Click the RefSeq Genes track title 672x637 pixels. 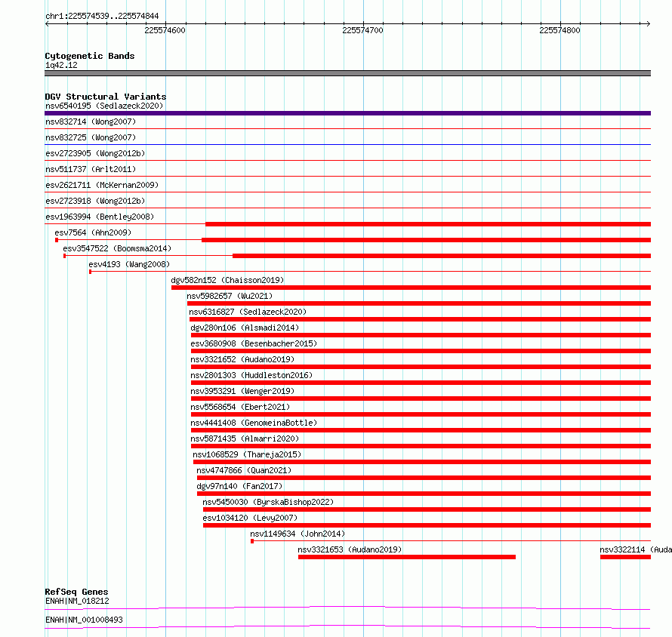point(76,592)
